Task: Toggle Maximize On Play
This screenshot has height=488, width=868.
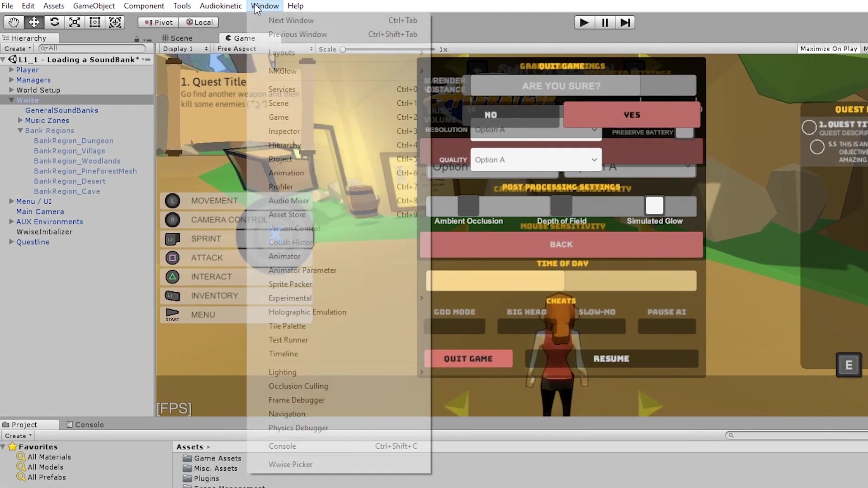Action: [x=828, y=48]
